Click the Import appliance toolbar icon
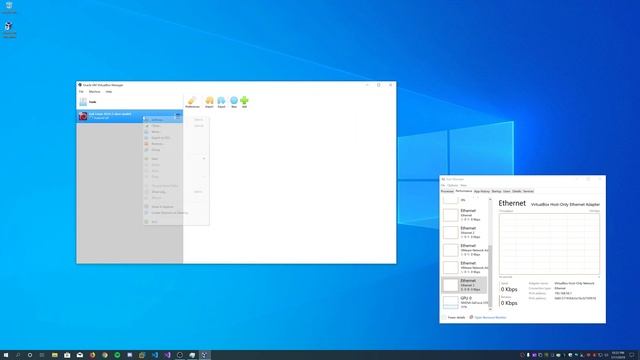The image size is (640, 360). pos(209,102)
